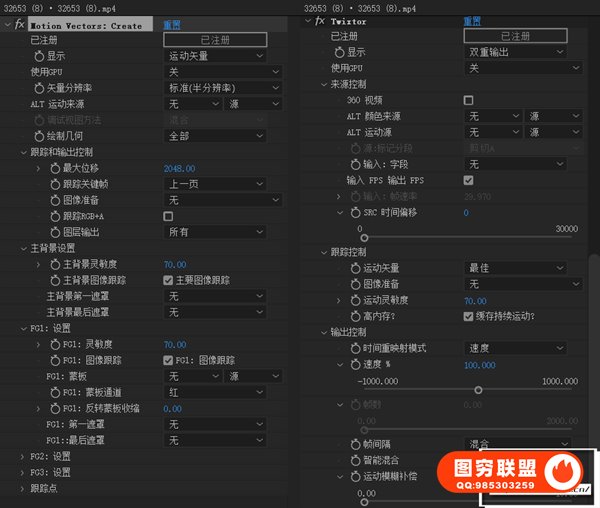Click the 已注册 button under Twixtor
Image resolution: width=600 pixels, height=508 pixels.
point(515,36)
